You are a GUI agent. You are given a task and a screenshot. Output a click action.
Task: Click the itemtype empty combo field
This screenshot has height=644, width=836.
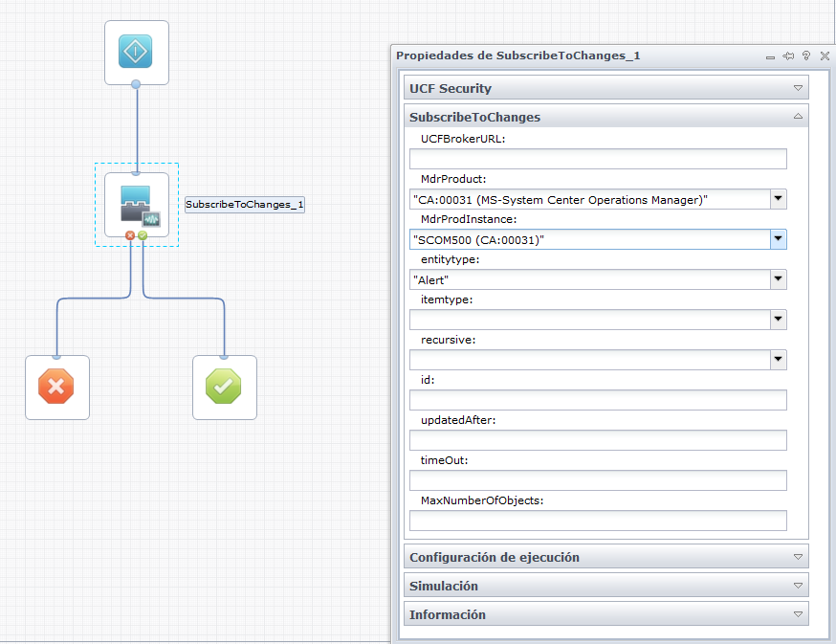point(589,320)
